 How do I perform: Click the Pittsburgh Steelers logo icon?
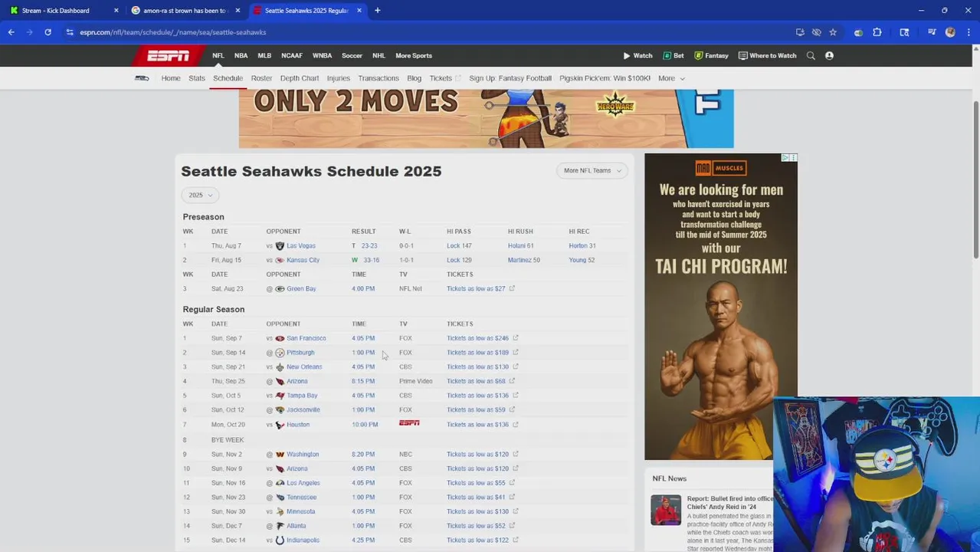(x=280, y=353)
